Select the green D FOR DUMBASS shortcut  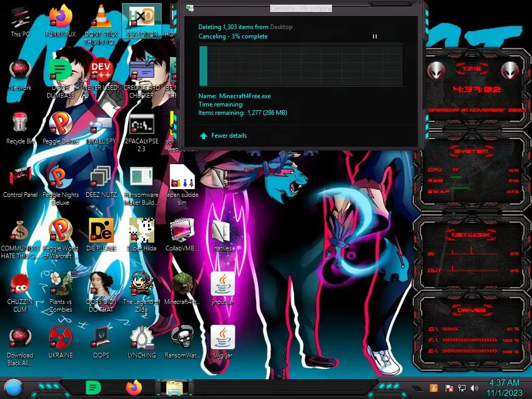(x=60, y=78)
